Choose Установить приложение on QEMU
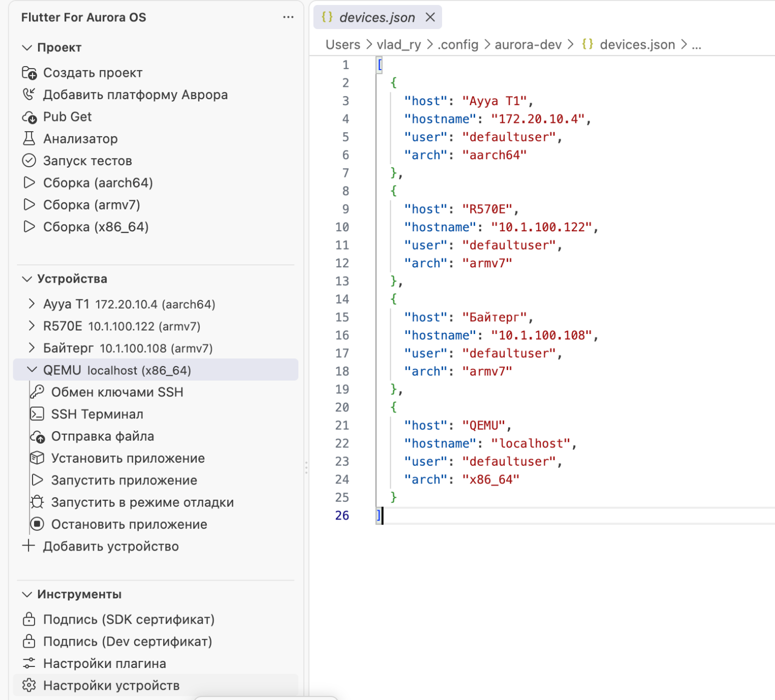The width and height of the screenshot is (775, 700). [x=128, y=458]
